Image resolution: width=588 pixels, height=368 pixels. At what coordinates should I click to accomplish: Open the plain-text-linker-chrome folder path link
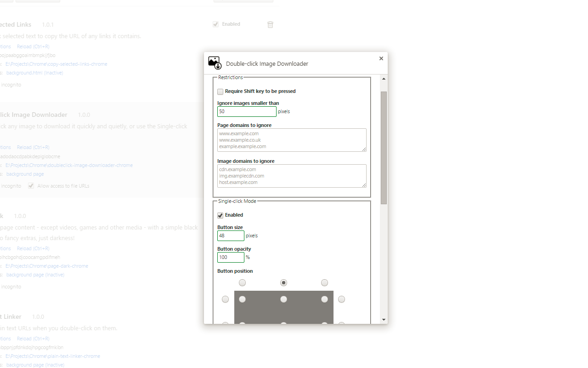(53, 356)
